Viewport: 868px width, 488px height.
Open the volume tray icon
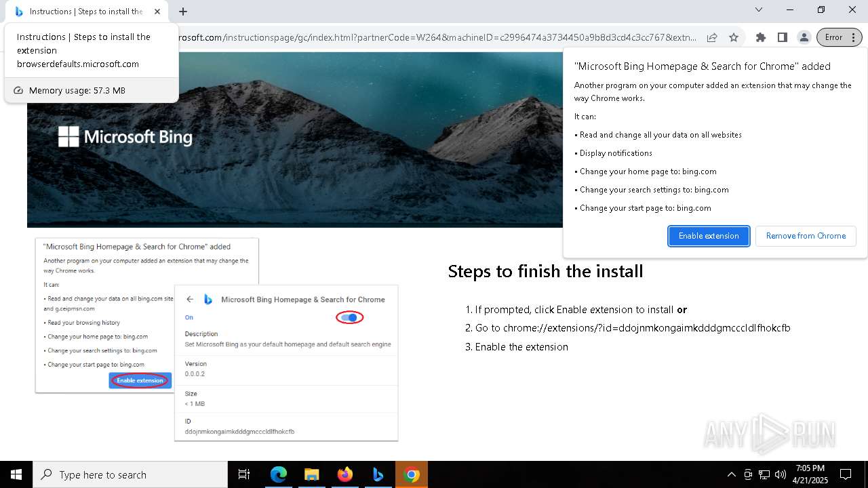pos(781,474)
